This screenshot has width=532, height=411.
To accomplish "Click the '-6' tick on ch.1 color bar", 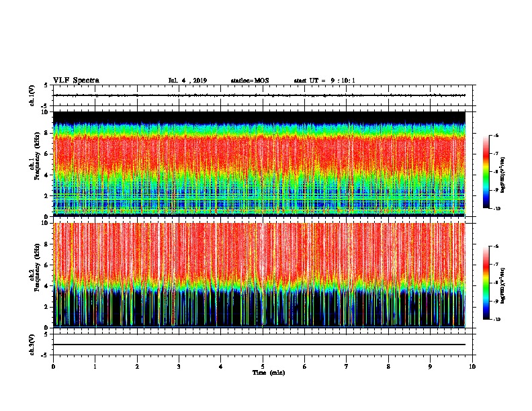I will coord(496,135).
